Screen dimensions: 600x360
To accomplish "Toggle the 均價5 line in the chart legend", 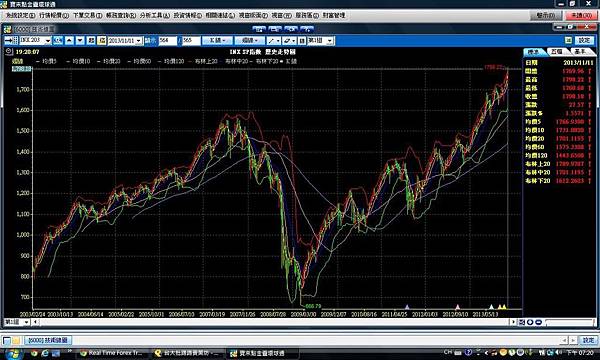I will pyautogui.click(x=46, y=61).
